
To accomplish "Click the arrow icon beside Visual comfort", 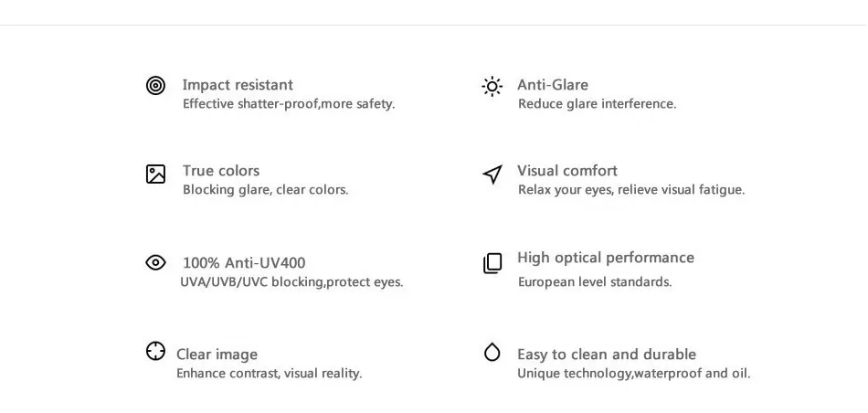I will pyautogui.click(x=492, y=174).
